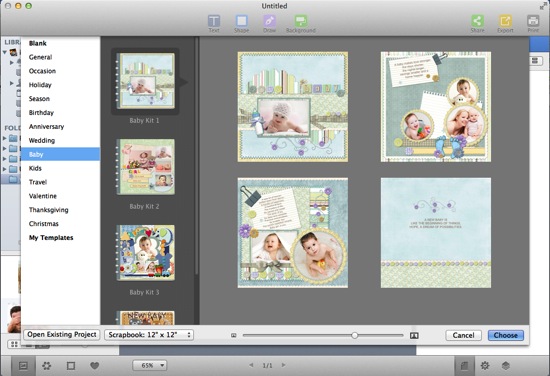Select the Blank category
The image size is (550, 376).
38,43
